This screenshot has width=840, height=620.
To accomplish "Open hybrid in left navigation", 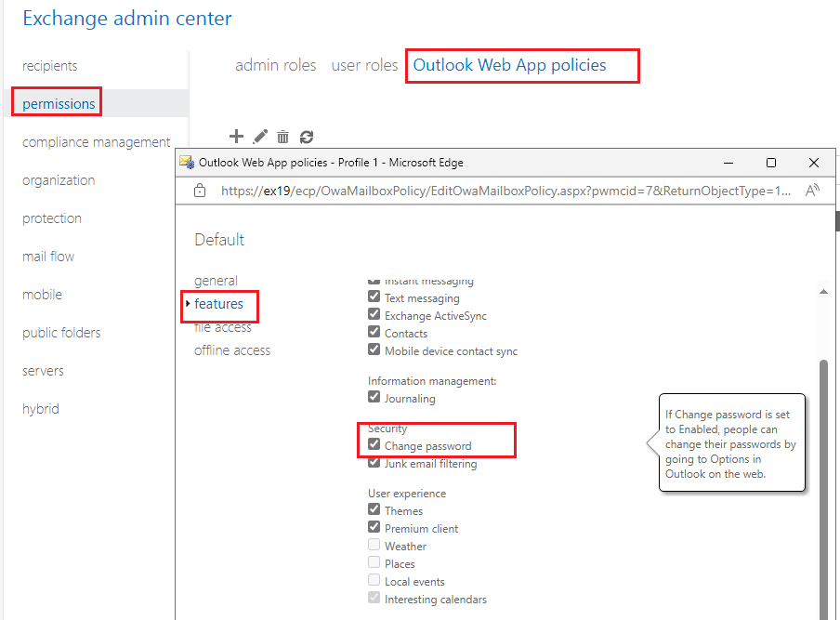I will (x=41, y=409).
